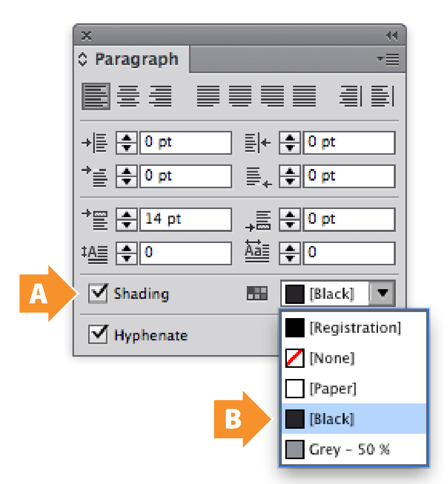Screen dimensions: 448x484
Task: Collapse the panel with double-arrow icon
Action: click(391, 36)
